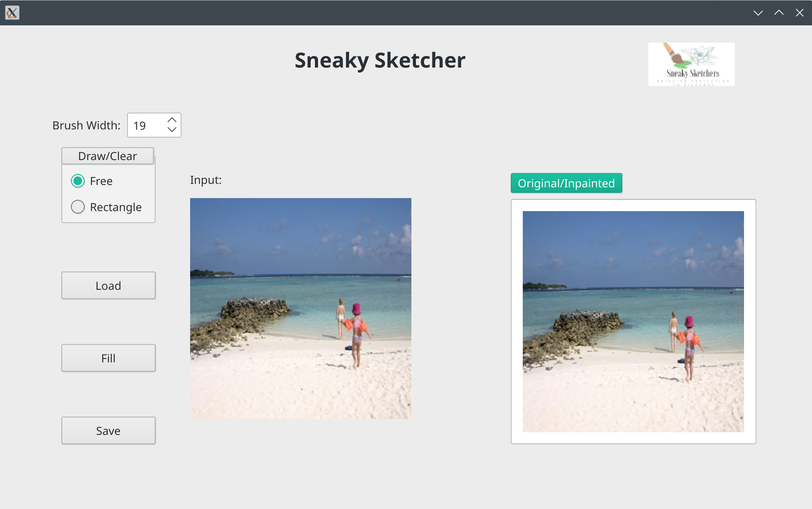Image resolution: width=812 pixels, height=509 pixels.
Task: Maximize window using title bar up chevron
Action: [x=779, y=13]
